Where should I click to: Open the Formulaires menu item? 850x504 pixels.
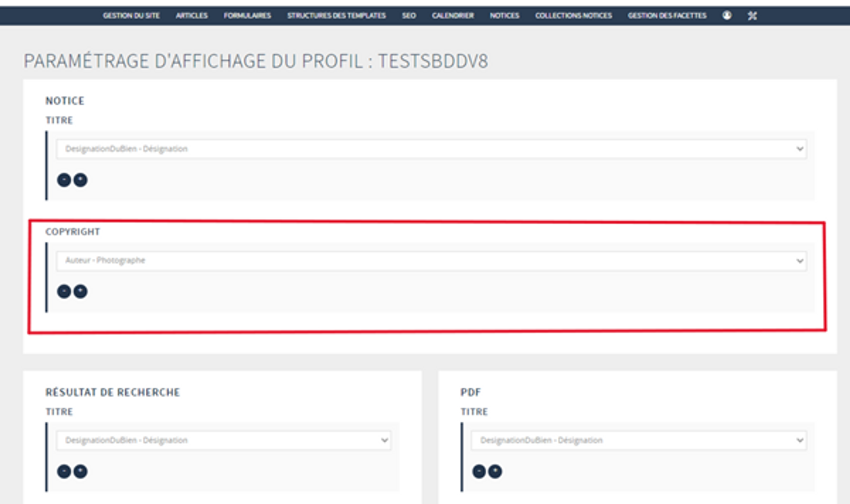click(247, 15)
